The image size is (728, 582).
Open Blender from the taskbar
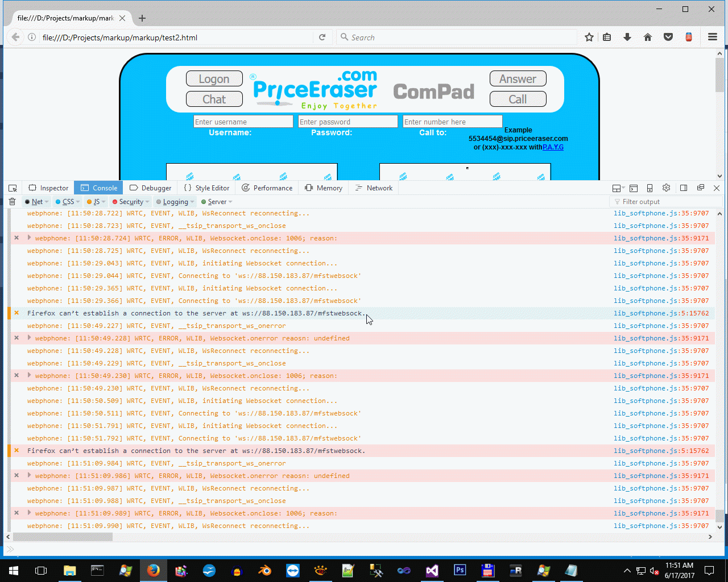(265, 570)
